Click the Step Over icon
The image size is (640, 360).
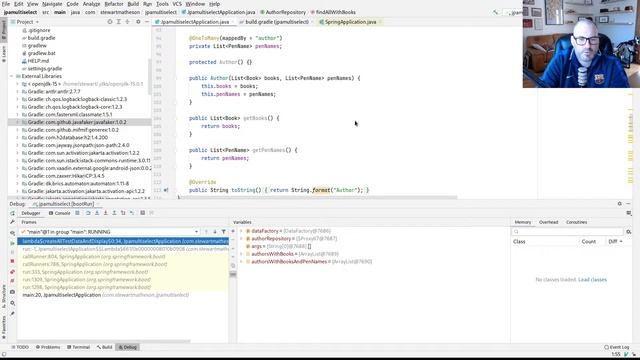point(88,213)
